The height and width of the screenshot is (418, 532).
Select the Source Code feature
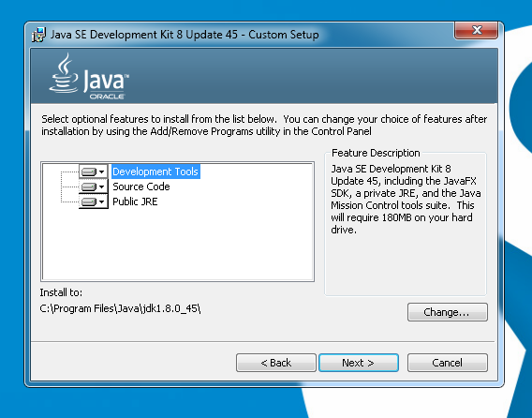(x=141, y=187)
